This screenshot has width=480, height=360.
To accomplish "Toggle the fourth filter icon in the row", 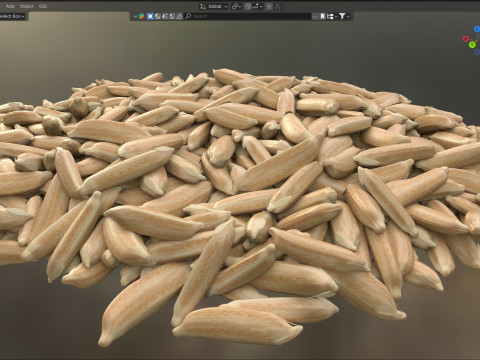I will 172,16.
